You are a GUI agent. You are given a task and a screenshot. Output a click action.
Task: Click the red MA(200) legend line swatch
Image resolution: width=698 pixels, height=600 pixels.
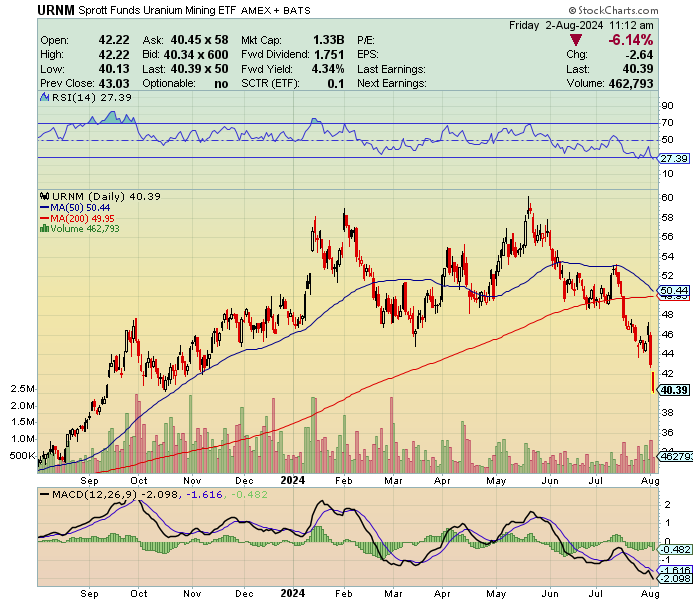[x=44, y=219]
